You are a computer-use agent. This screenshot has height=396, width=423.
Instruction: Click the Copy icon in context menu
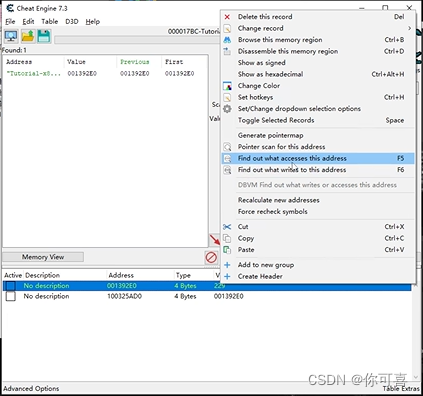(x=227, y=238)
